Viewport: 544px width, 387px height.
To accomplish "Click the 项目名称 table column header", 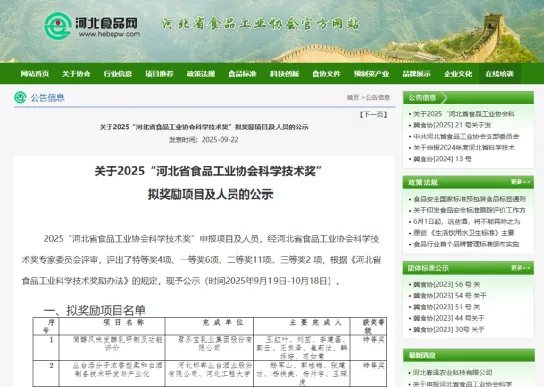I will [x=124, y=322].
